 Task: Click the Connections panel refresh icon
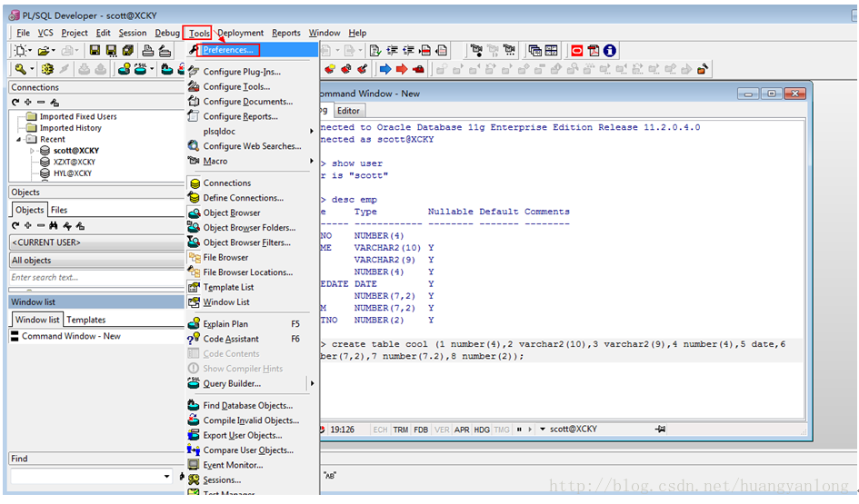[15, 103]
